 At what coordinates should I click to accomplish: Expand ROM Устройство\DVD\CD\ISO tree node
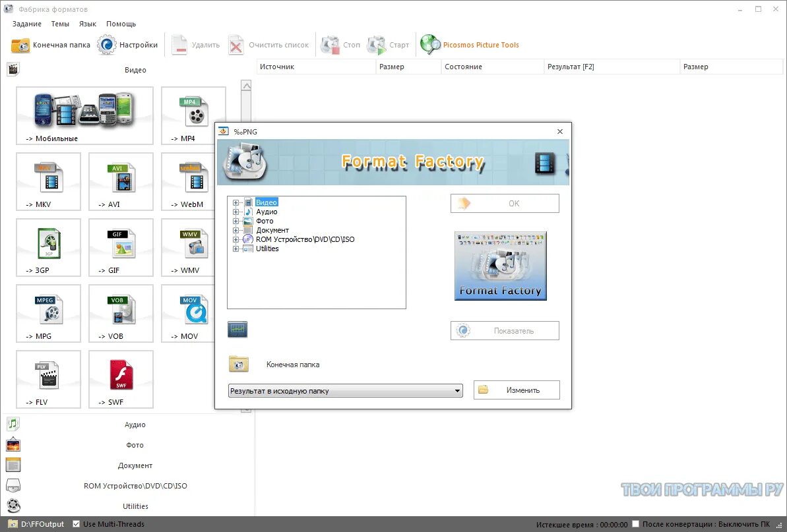(x=236, y=240)
